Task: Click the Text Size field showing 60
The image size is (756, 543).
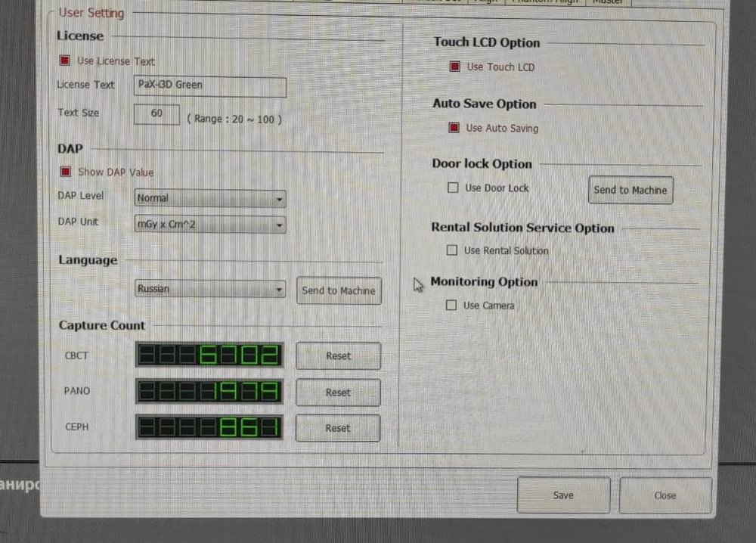Action: (x=156, y=114)
